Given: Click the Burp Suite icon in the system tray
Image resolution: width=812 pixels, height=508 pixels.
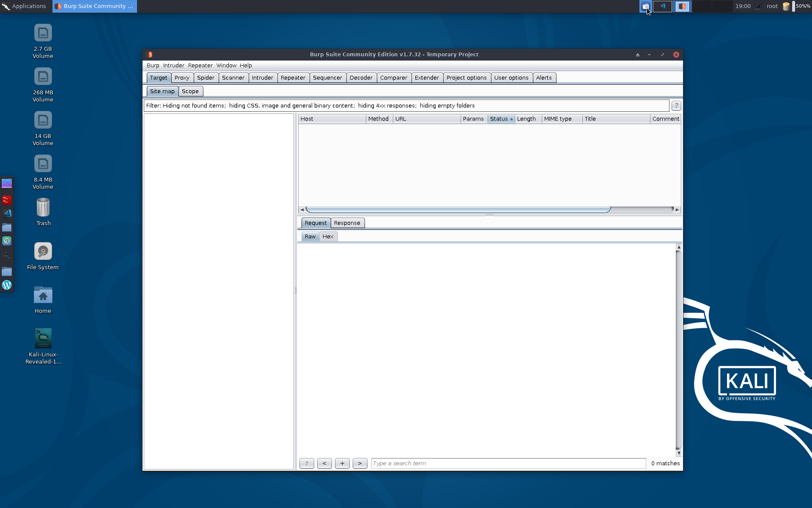Looking at the screenshot, I should (682, 6).
